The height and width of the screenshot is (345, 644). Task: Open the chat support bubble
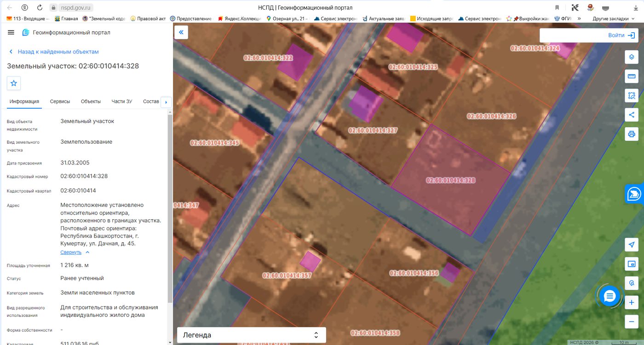(609, 296)
